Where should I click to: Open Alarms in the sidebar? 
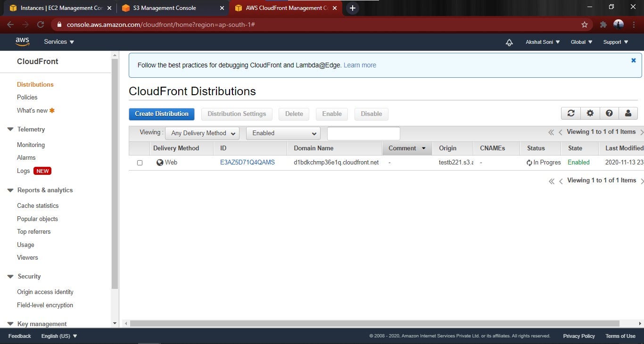click(x=26, y=157)
